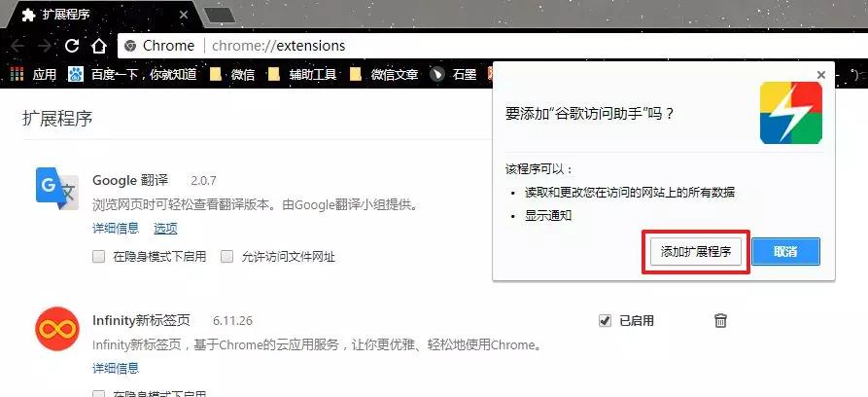Open 百度一下，你就知道 bookmark

click(133, 74)
